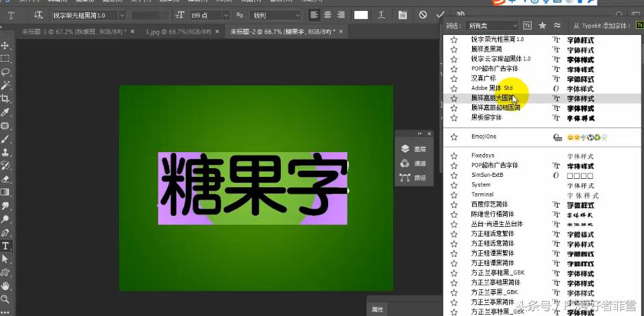Select the Lasso tool

[5, 73]
